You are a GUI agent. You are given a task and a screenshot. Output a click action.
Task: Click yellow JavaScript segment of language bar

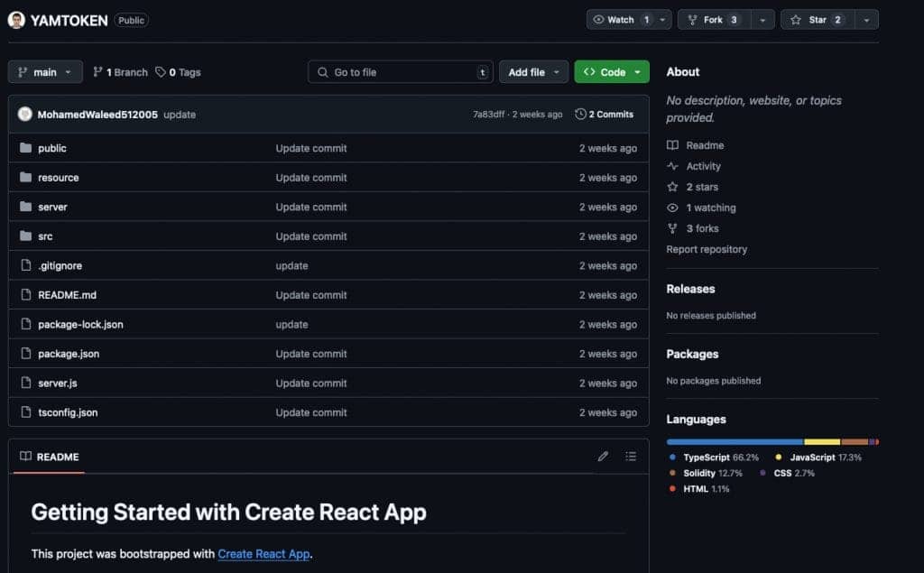tap(822, 441)
